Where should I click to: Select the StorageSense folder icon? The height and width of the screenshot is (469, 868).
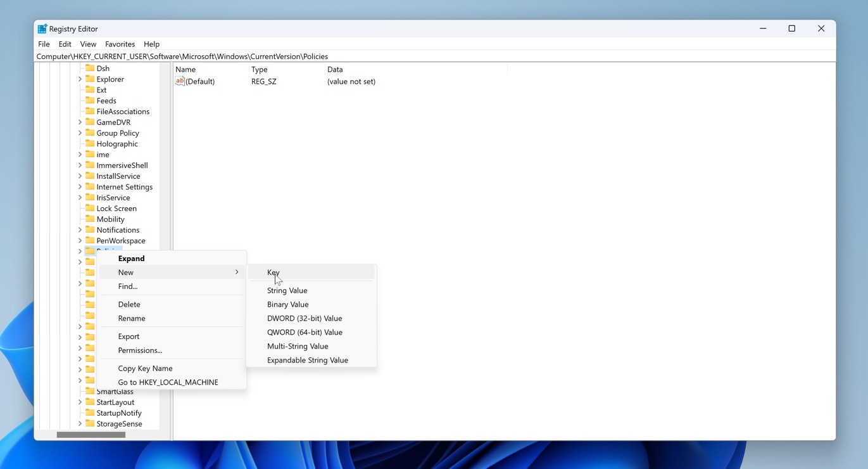[x=90, y=423]
